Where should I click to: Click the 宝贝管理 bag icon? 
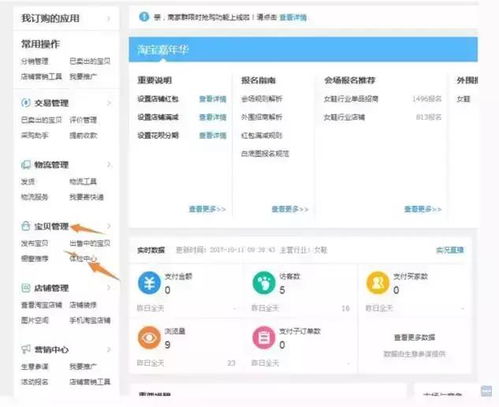26,226
